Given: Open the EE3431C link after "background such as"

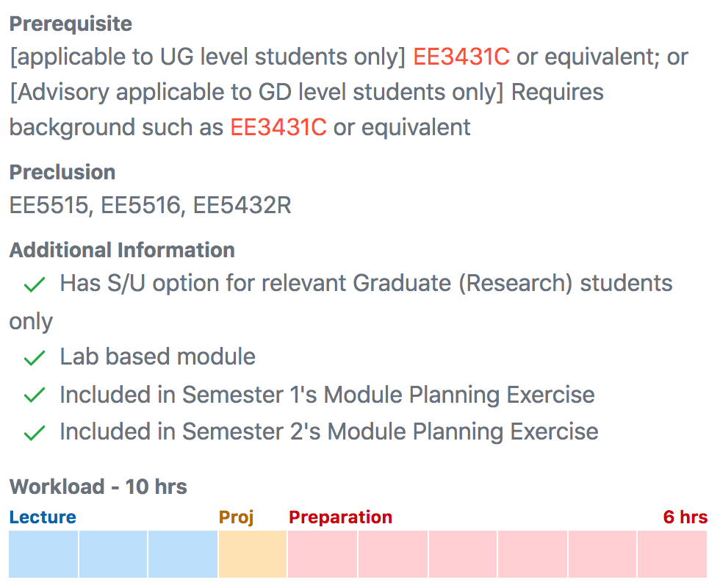Looking at the screenshot, I should pos(278,128).
